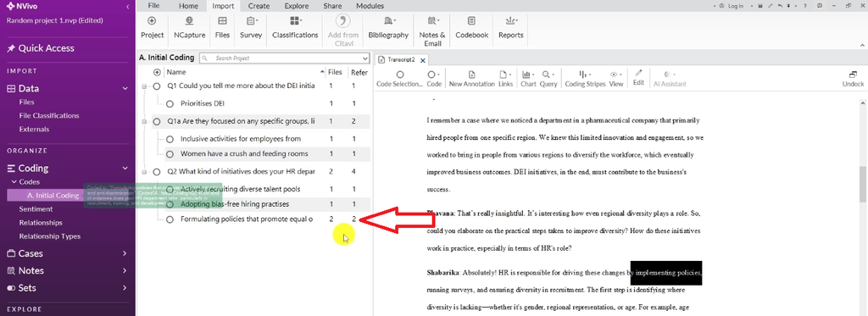Undock the Transcript2 window
Viewport: 868px width, 316px height.
point(853,79)
